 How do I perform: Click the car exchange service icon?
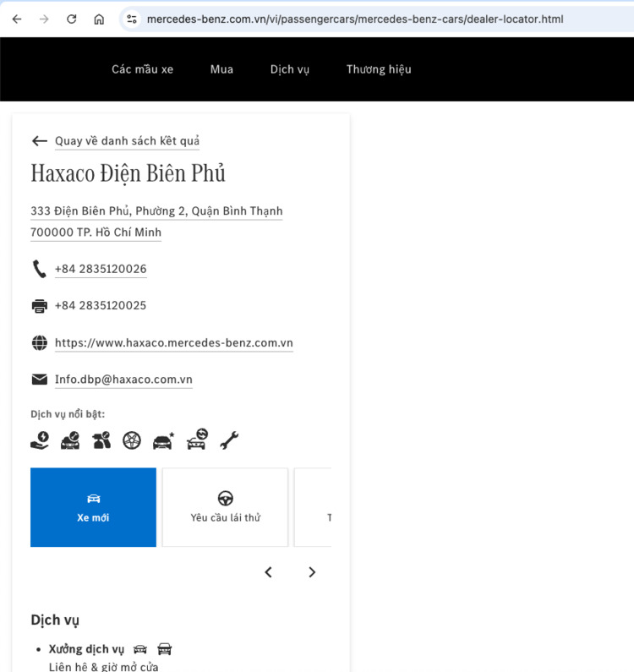click(197, 440)
